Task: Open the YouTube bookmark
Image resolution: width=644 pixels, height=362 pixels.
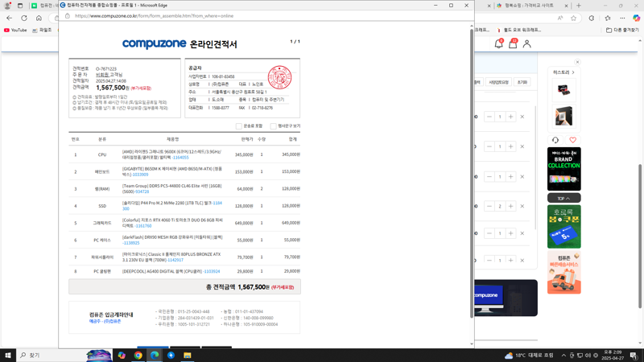Action: point(15,30)
